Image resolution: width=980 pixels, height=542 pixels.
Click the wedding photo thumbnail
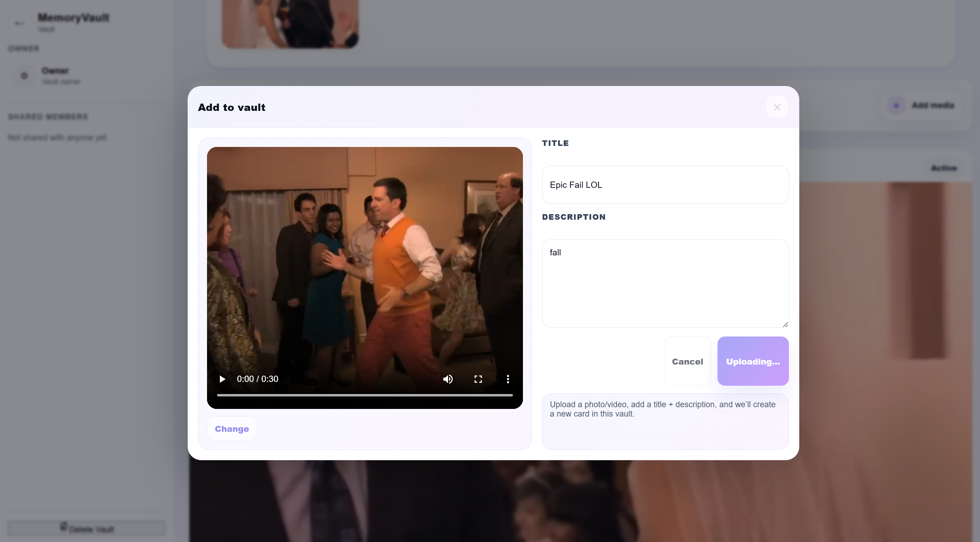(290, 23)
